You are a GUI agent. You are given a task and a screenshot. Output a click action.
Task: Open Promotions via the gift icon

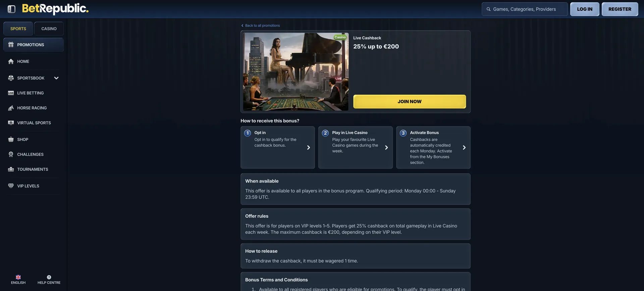[x=11, y=45]
